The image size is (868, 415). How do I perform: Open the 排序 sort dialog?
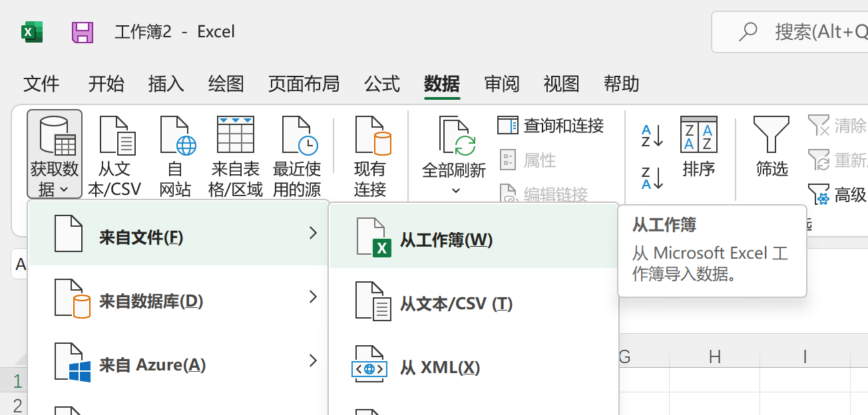click(699, 146)
